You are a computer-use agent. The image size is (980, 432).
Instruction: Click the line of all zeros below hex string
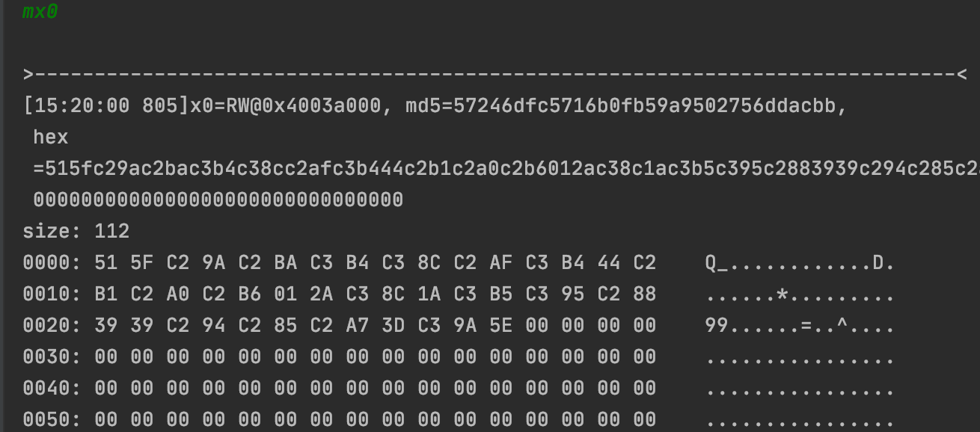click(218, 200)
